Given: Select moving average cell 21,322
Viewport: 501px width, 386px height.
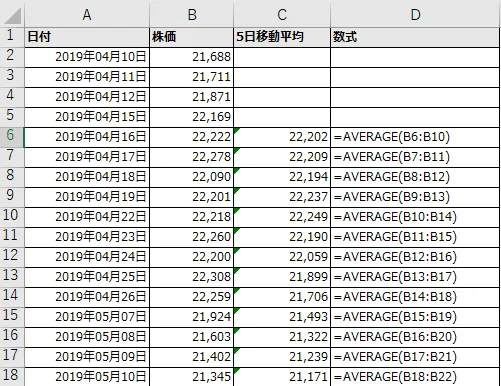Looking at the screenshot, I should (282, 337).
